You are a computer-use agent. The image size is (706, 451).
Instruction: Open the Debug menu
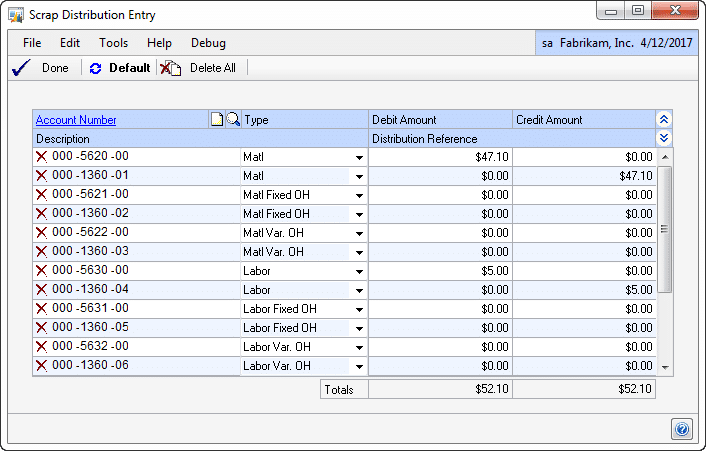pos(208,43)
